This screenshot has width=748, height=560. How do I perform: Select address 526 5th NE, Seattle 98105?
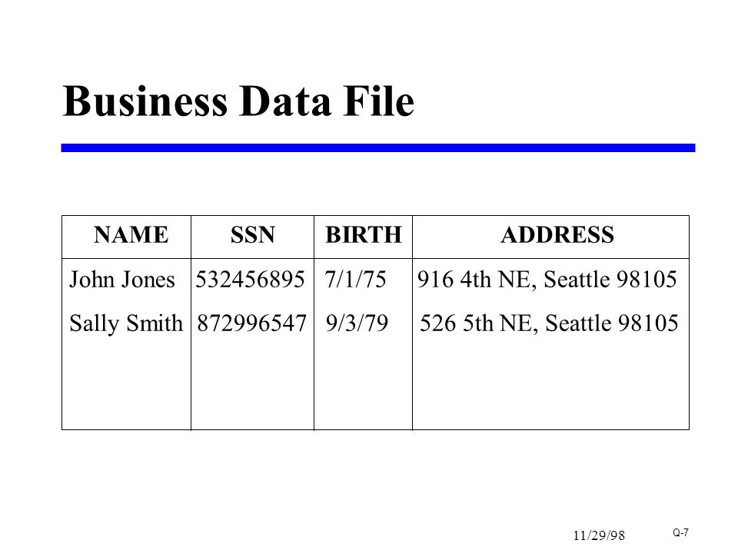(549, 323)
